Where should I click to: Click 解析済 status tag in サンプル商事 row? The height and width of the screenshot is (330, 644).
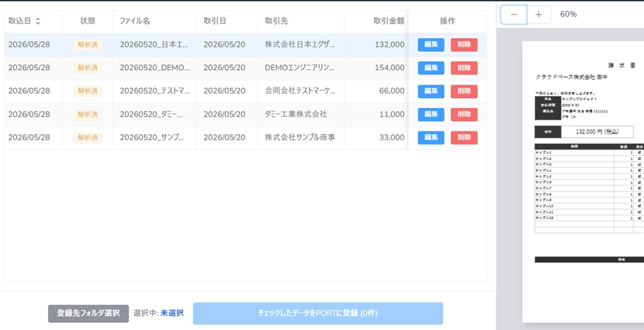point(88,138)
